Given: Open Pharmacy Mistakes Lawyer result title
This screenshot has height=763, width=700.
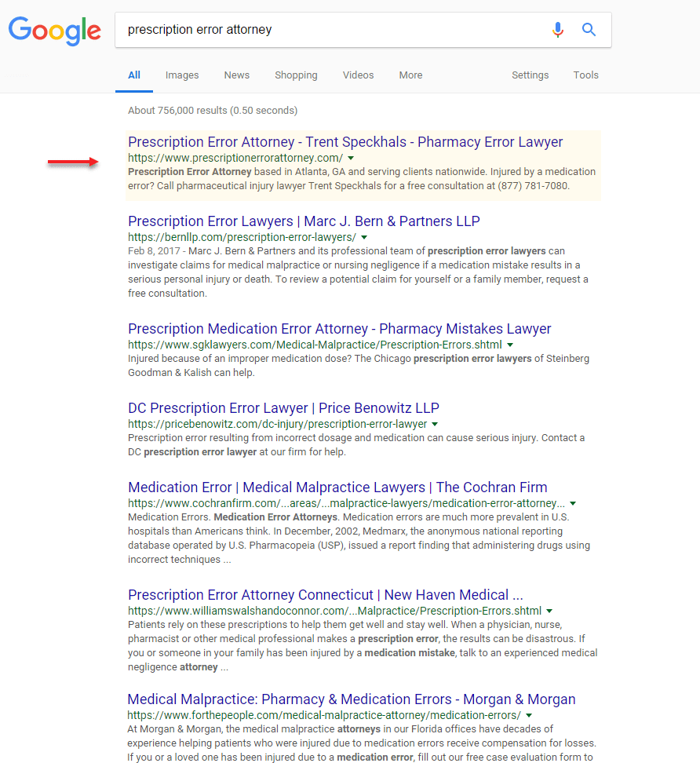Looking at the screenshot, I should pyautogui.click(x=340, y=328).
